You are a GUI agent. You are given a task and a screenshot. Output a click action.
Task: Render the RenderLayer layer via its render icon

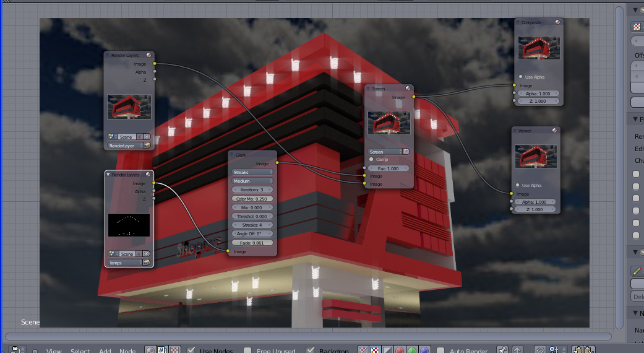click(x=147, y=146)
